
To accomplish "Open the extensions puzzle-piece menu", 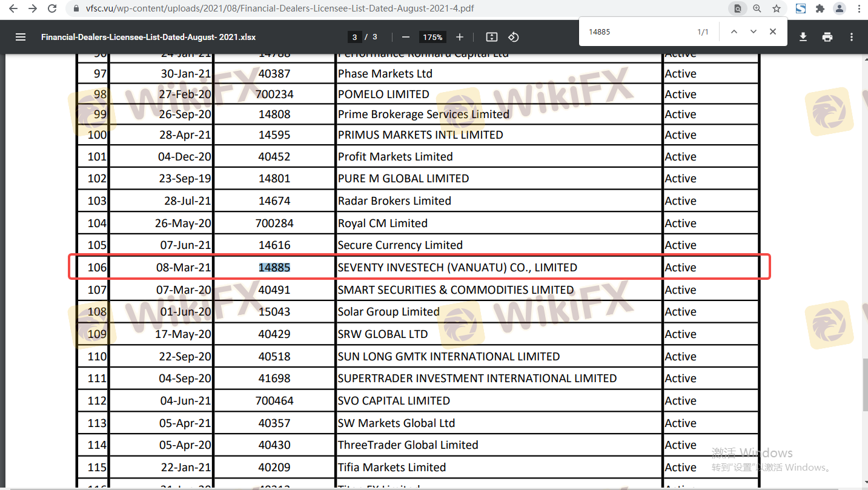I will (x=820, y=8).
